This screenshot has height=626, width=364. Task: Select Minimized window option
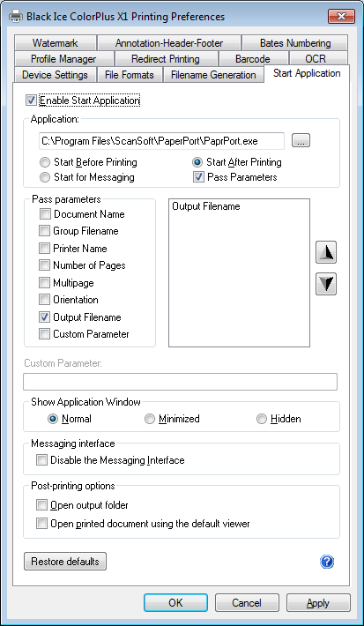[x=150, y=419]
